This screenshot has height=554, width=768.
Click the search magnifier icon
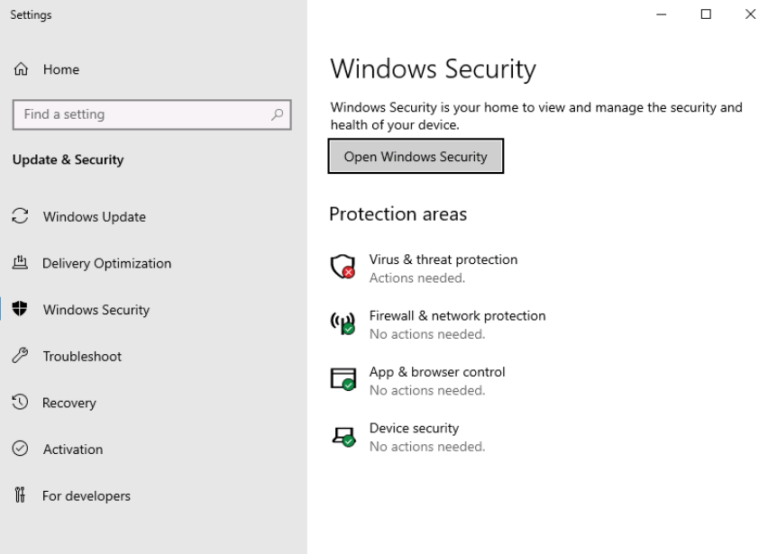point(278,115)
